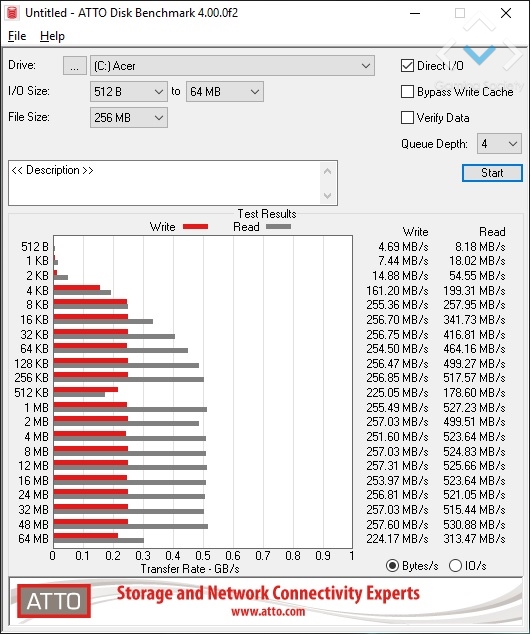Click the 1 MB row label
The width and height of the screenshot is (530, 634).
click(36, 408)
